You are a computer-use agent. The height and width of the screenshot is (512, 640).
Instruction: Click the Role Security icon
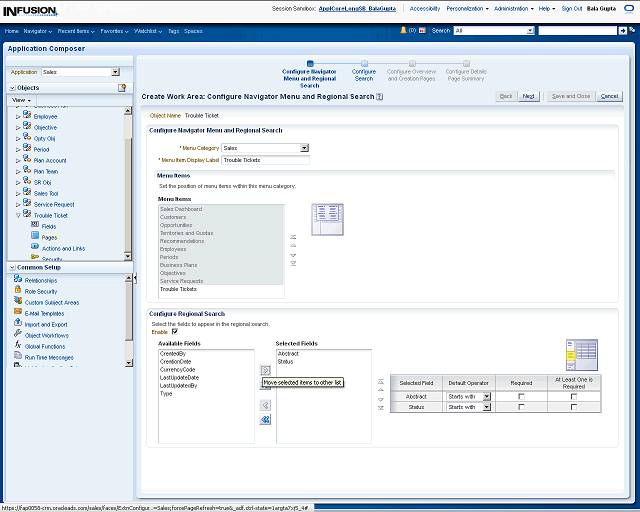tap(18, 291)
